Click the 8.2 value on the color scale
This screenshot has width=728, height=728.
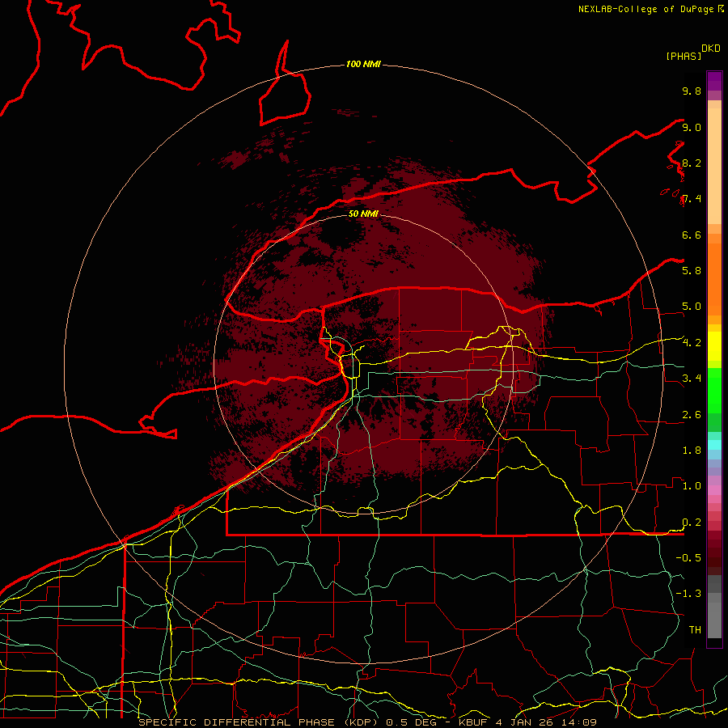[x=692, y=163]
